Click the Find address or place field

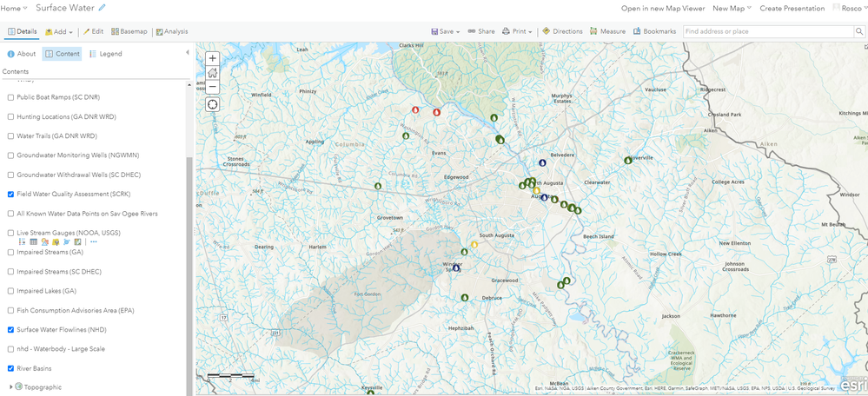(768, 31)
